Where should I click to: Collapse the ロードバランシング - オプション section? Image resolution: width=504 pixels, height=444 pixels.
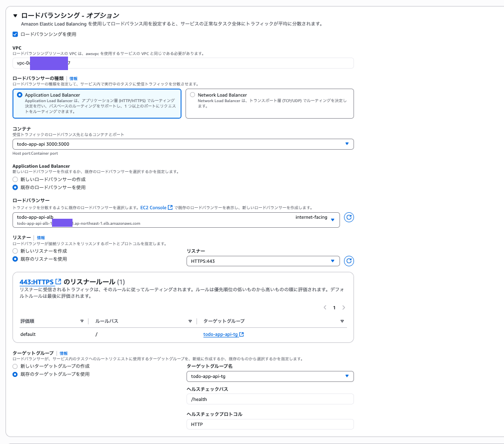coord(15,16)
